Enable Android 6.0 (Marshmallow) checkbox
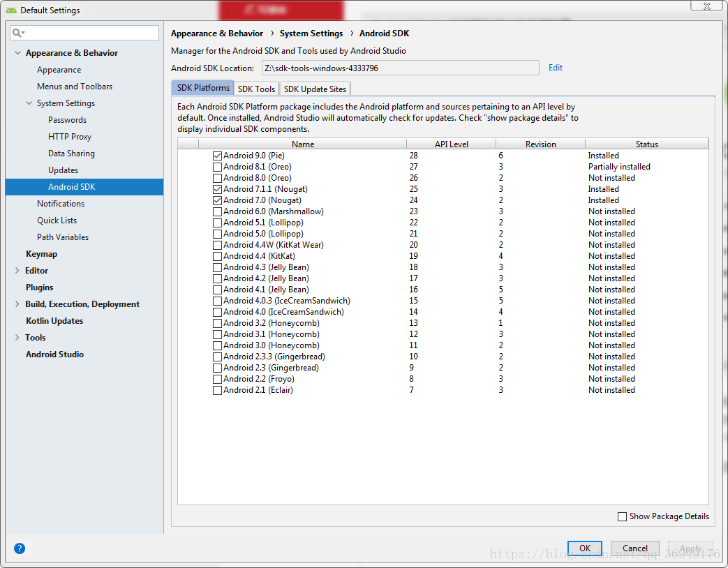The height and width of the screenshot is (568, 728). [x=217, y=211]
